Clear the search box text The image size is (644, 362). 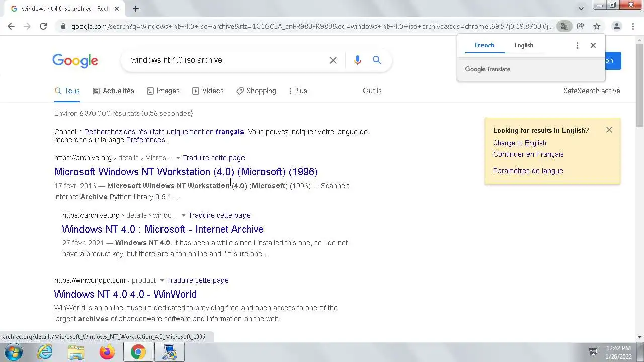pos(333,60)
